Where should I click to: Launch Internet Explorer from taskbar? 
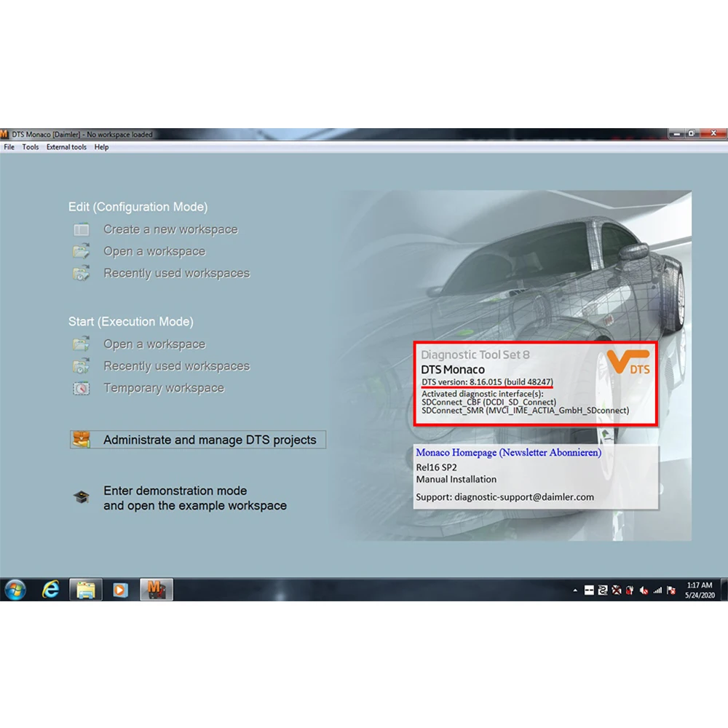tap(51, 590)
